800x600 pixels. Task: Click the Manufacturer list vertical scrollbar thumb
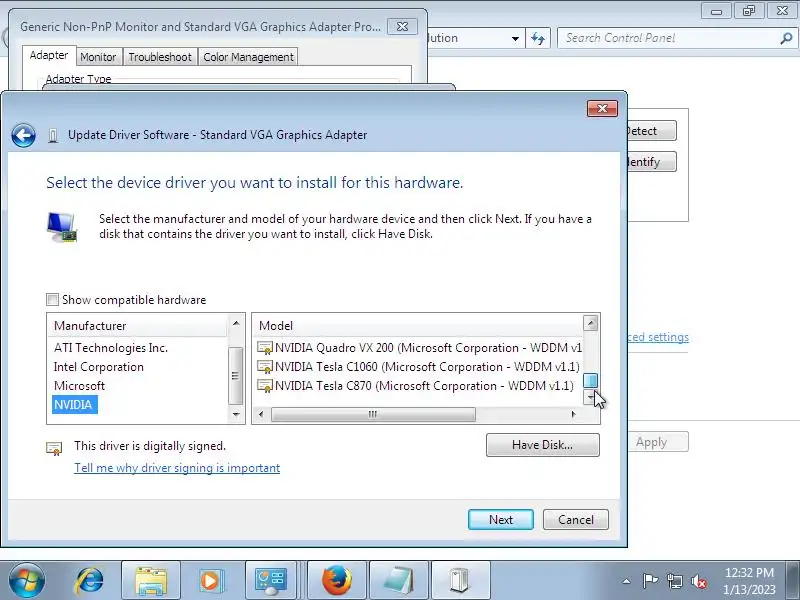point(235,376)
